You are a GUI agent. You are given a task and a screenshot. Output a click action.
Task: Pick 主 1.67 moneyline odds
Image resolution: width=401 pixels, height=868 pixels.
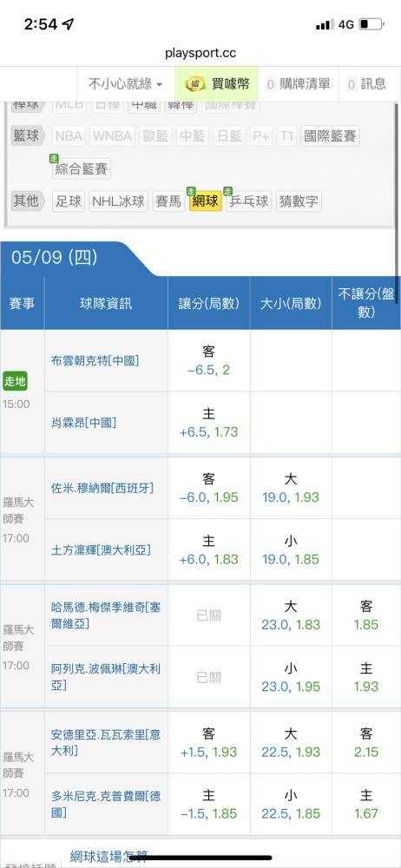click(366, 805)
